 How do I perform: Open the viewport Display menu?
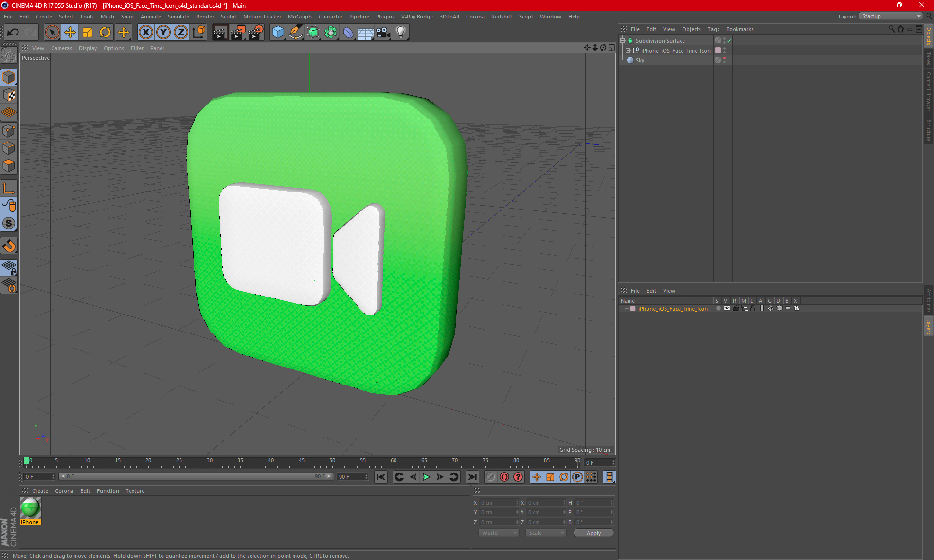[88, 48]
